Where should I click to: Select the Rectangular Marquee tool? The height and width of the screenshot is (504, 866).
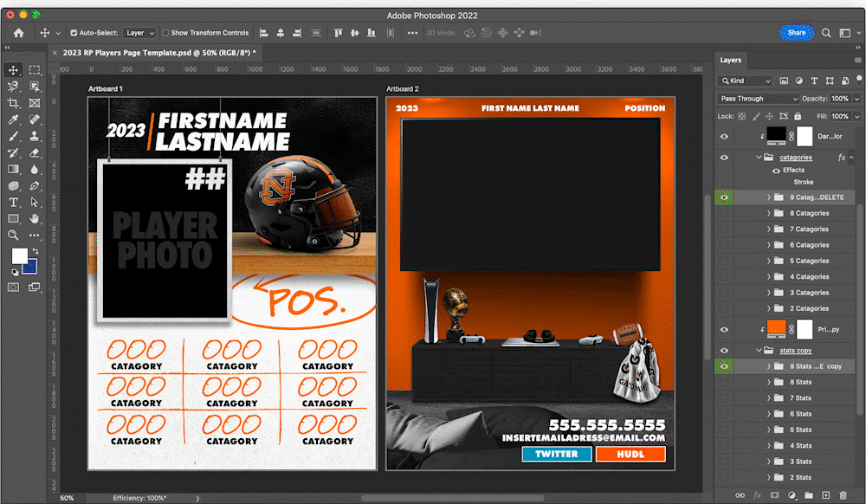[35, 70]
